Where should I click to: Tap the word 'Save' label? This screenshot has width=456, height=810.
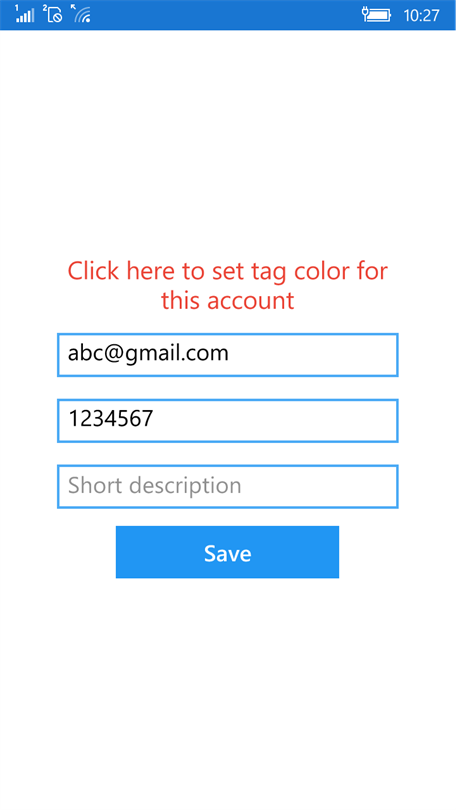pyautogui.click(x=228, y=553)
